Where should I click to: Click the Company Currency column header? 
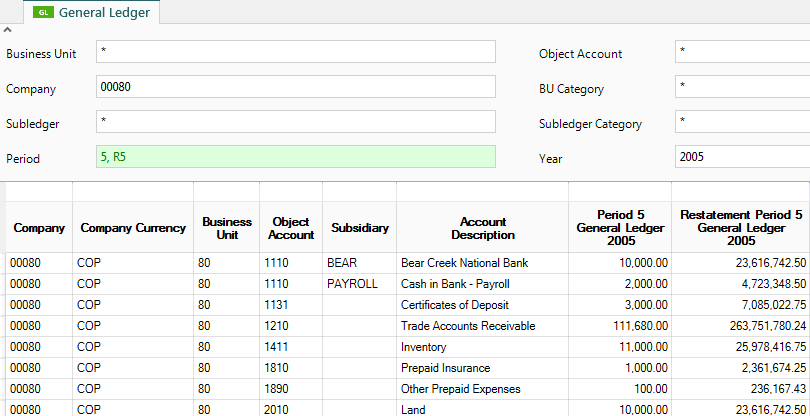[133, 228]
